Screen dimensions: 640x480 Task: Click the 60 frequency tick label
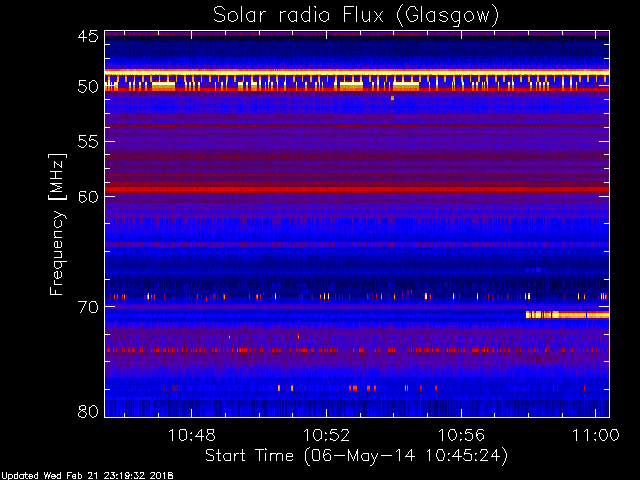coord(88,197)
